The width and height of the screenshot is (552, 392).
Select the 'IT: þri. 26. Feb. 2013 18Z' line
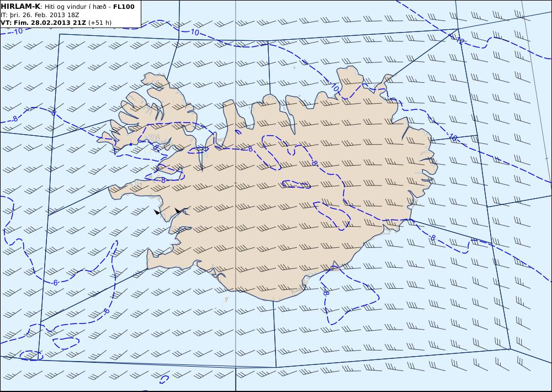[x=40, y=15]
